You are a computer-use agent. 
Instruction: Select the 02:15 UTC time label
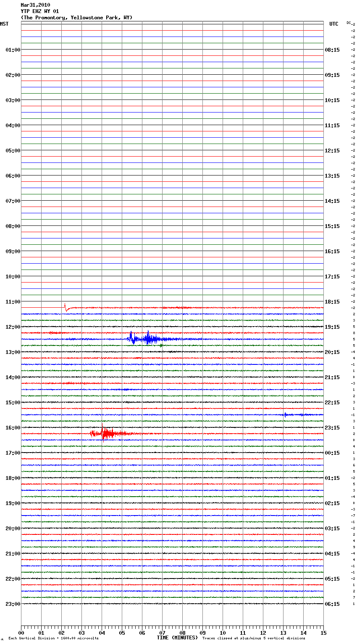point(332,503)
